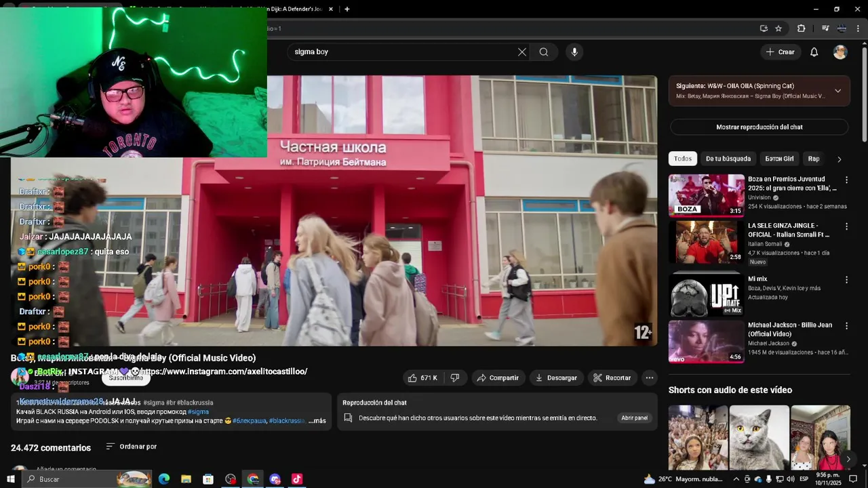Show next Shorts with arrow button
The width and height of the screenshot is (868, 488).
(848, 459)
